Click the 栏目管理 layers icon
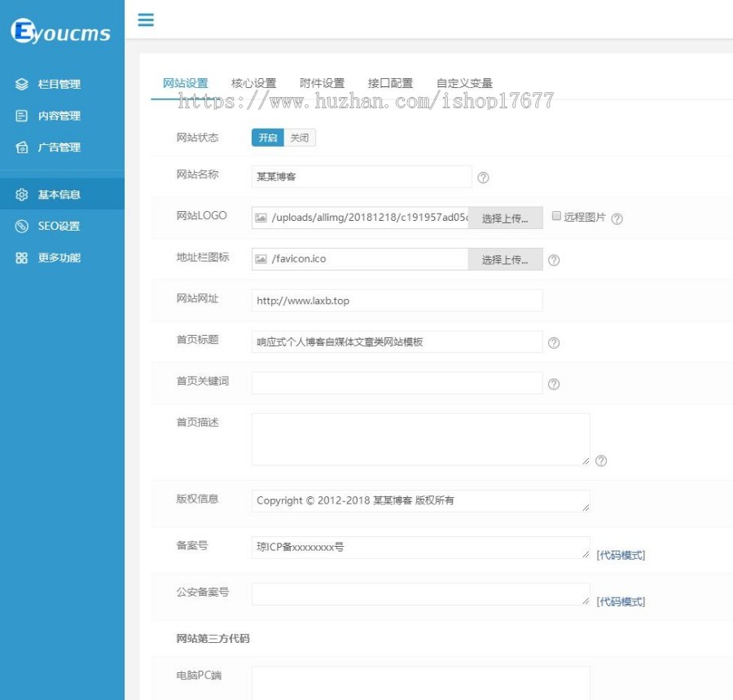Screen dimensions: 733x700 click(x=21, y=84)
